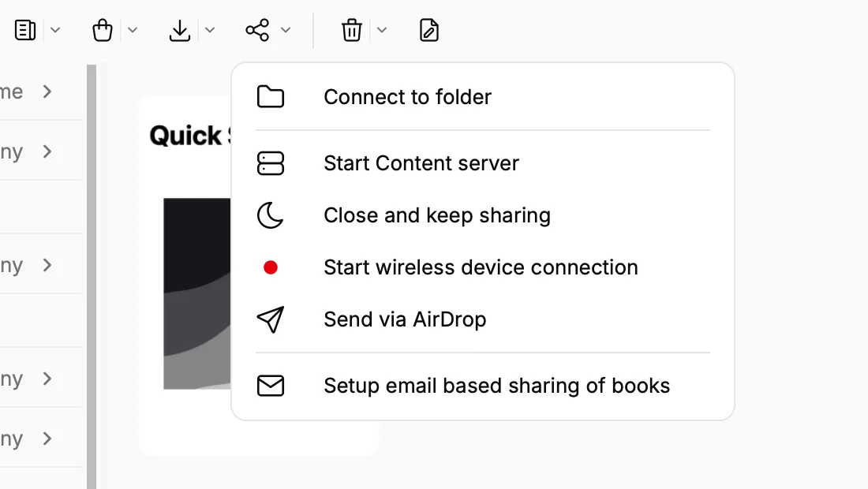The height and width of the screenshot is (489, 868).
Task: Click the Get books shopping bag icon
Action: 103,30
